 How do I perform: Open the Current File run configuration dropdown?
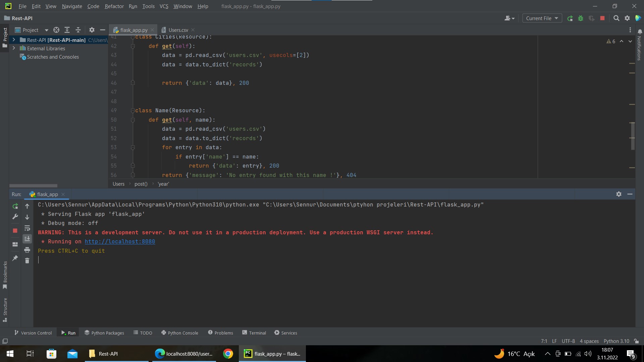[x=541, y=18]
